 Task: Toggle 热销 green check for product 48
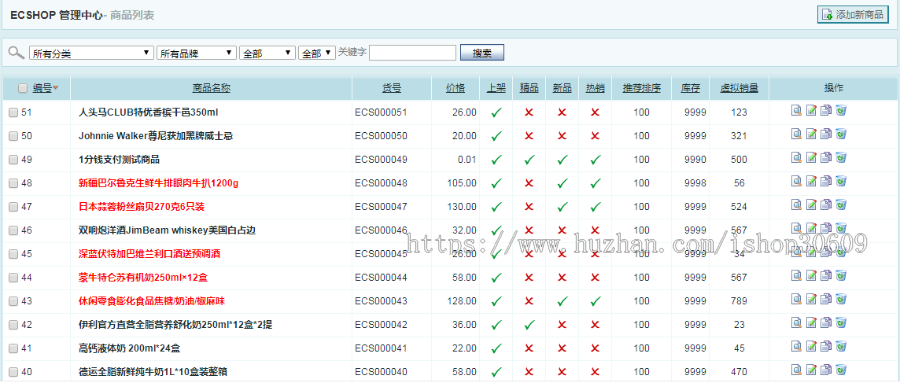(x=595, y=183)
